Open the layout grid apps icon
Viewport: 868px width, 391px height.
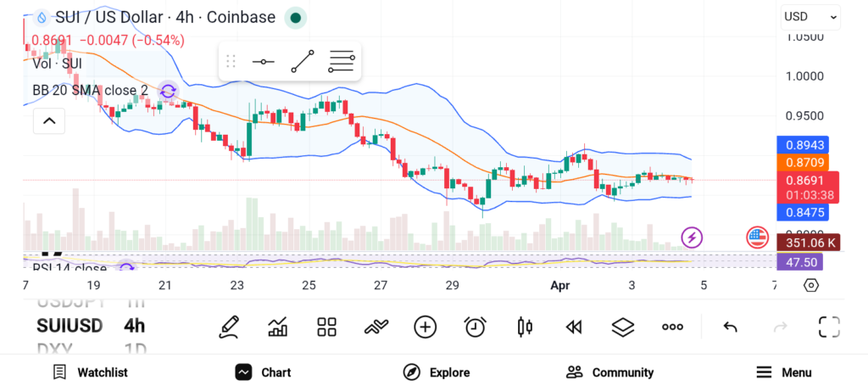click(x=326, y=327)
